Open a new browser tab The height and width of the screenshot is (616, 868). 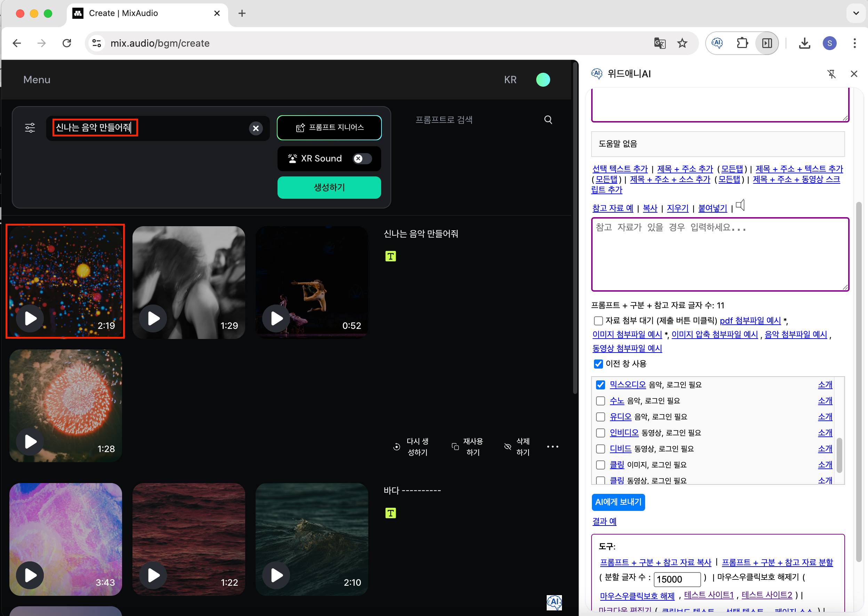click(242, 13)
